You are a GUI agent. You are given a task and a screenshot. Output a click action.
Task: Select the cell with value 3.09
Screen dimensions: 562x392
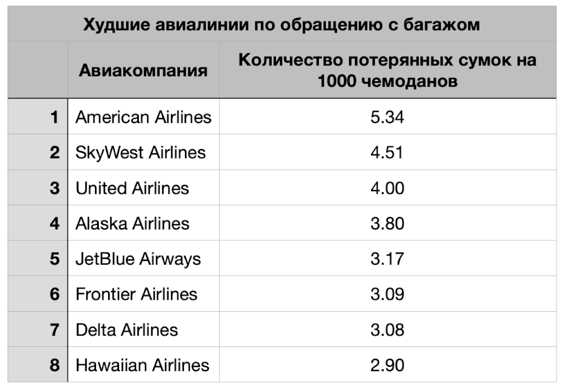387,294
